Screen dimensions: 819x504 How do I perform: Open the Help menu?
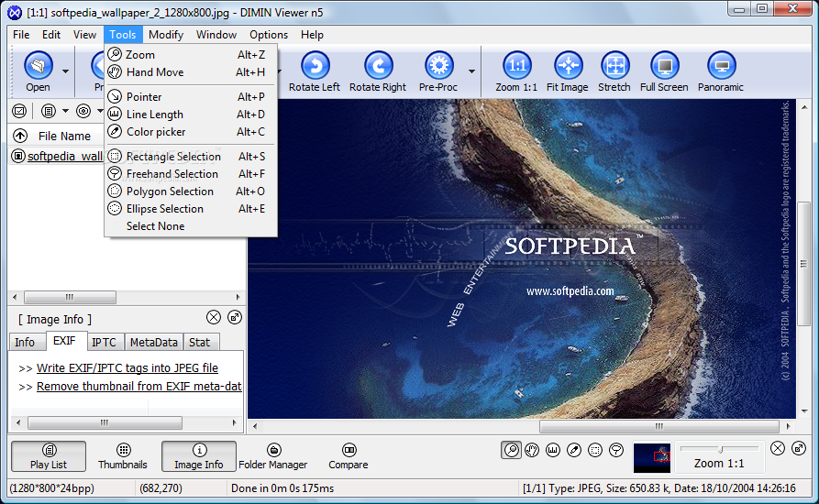[312, 35]
